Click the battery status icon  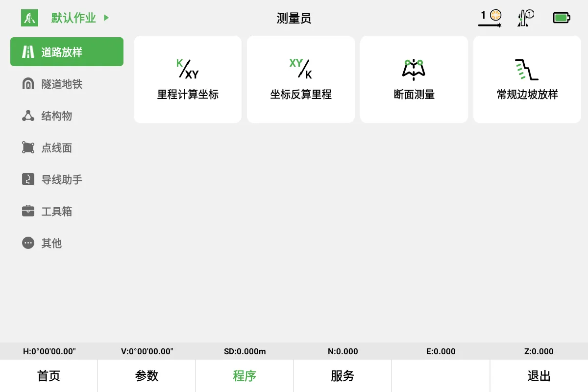tap(562, 18)
